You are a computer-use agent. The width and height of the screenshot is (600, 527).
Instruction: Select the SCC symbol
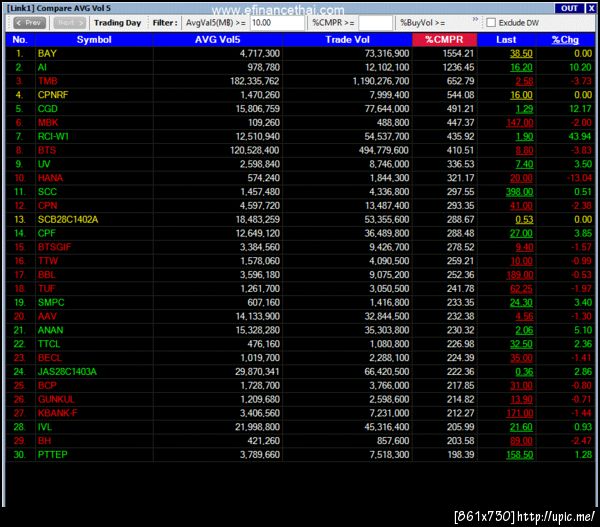(x=47, y=192)
